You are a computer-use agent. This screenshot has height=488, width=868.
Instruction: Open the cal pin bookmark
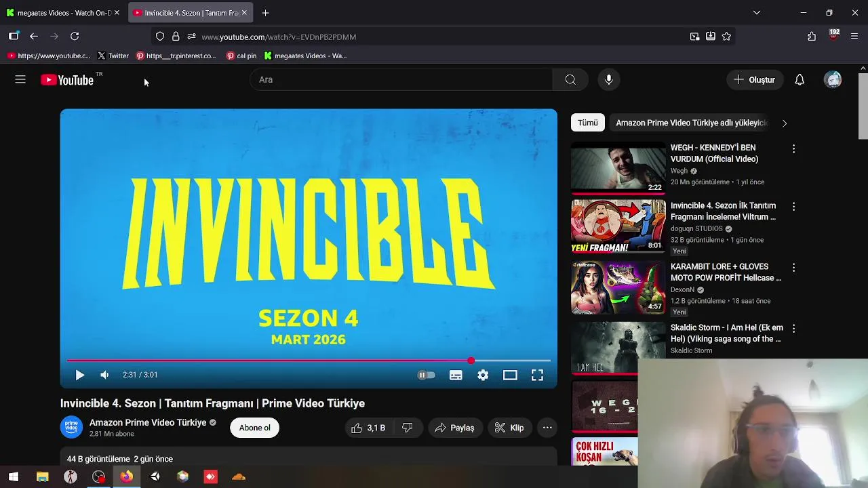[241, 56]
